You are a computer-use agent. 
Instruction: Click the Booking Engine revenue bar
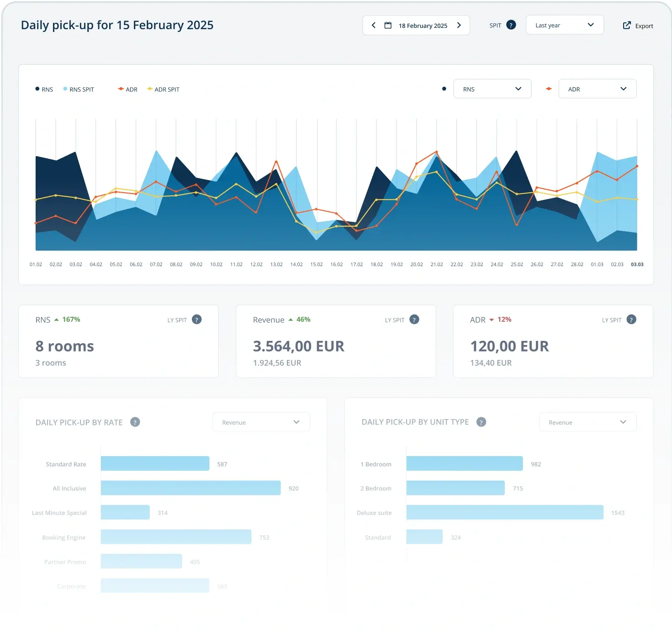pyautogui.click(x=176, y=537)
